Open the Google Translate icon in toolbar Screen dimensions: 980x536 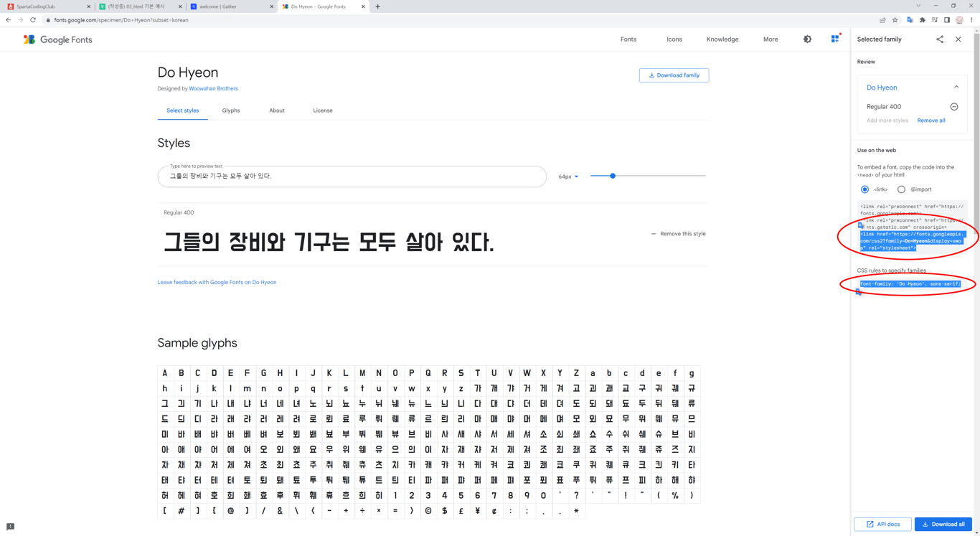tap(910, 20)
